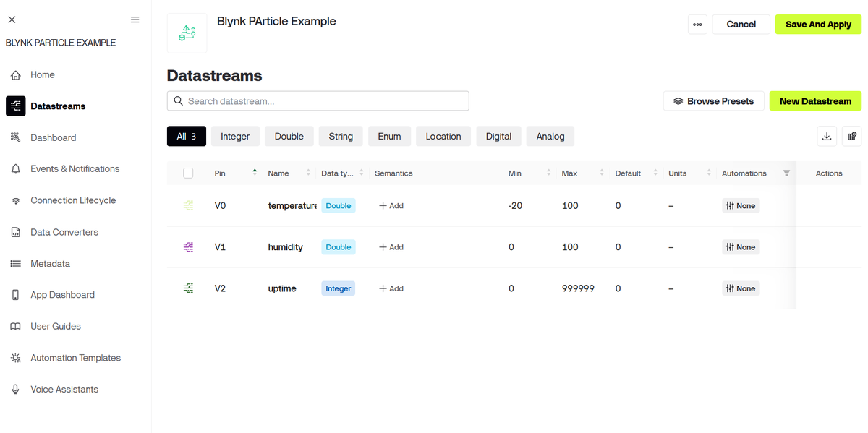
Task: Click the Automations column filter icon
Action: tap(787, 173)
